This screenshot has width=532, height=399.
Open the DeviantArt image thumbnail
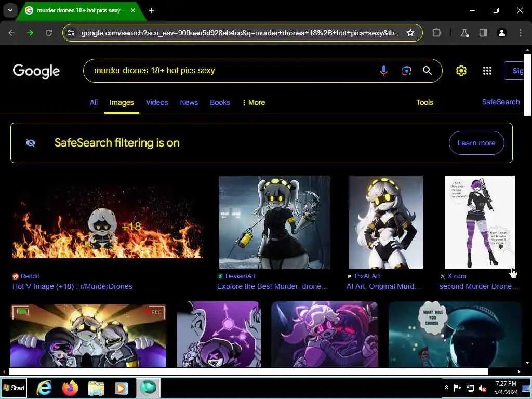pyautogui.click(x=274, y=222)
